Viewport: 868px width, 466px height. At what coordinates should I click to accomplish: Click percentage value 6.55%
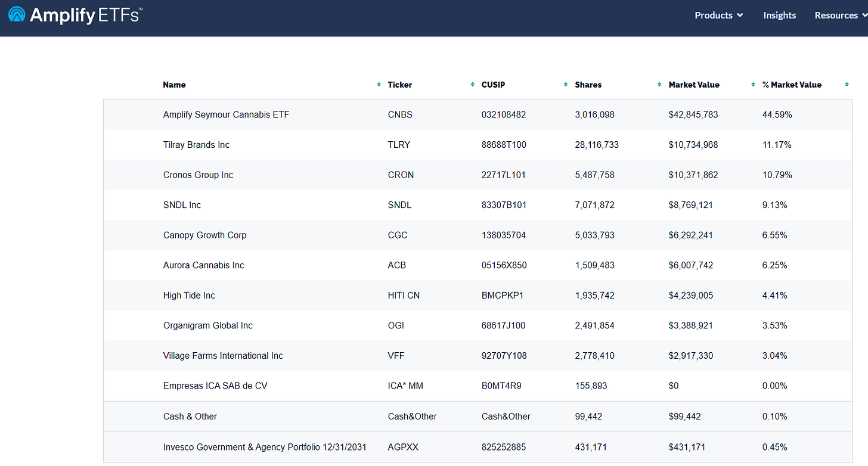click(774, 235)
